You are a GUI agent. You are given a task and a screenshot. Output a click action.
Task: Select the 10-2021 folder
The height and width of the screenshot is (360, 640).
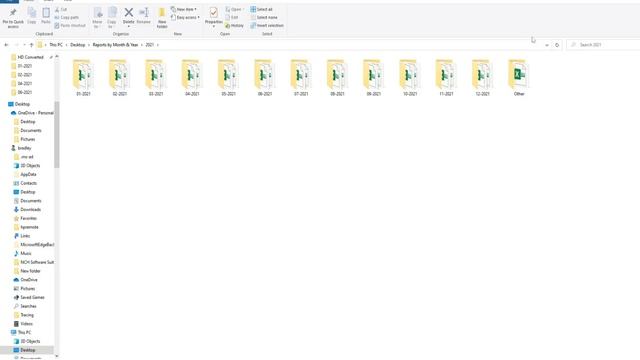[x=410, y=78]
